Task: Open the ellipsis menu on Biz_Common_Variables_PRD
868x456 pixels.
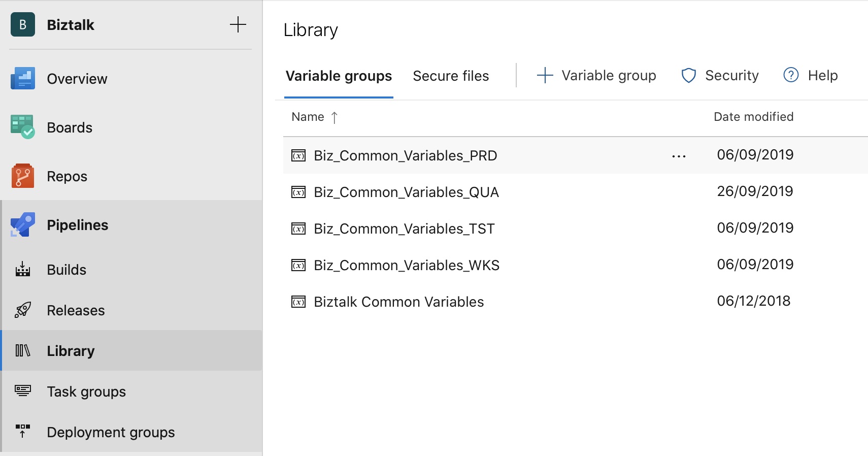Action: (x=679, y=156)
